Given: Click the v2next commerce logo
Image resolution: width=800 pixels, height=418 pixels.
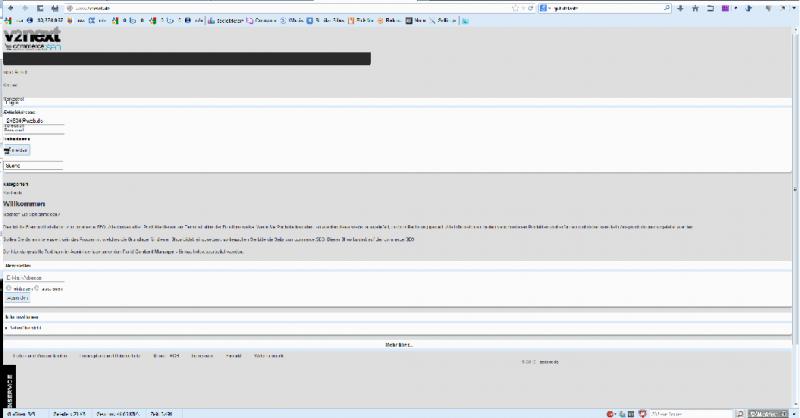Looking at the screenshot, I should [32, 39].
